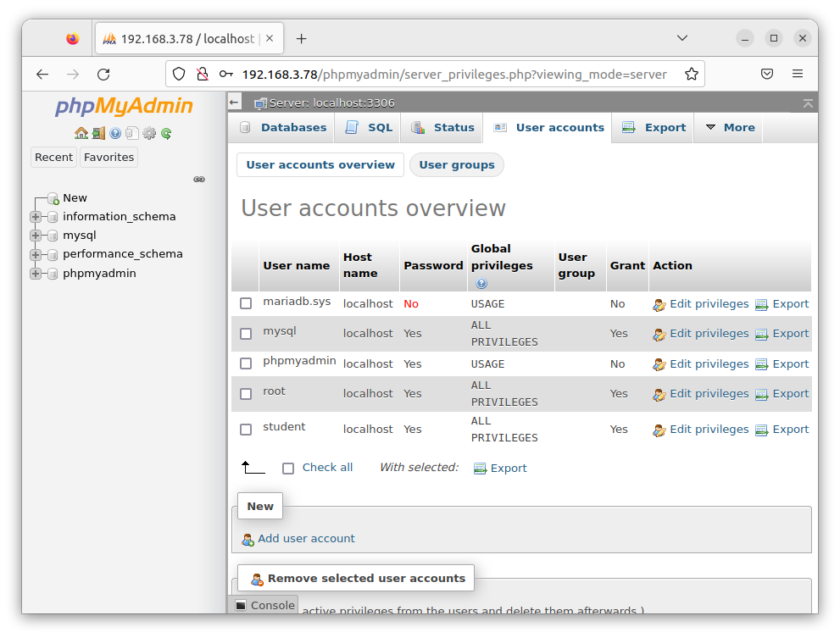Expand the mysql database tree node
The height and width of the screenshot is (638, 840).
(x=34, y=235)
